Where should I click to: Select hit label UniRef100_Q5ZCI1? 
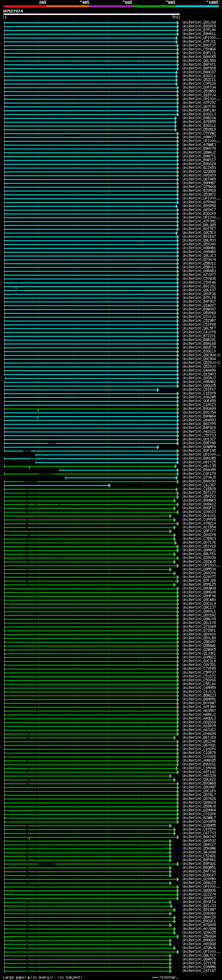coord(199,80)
